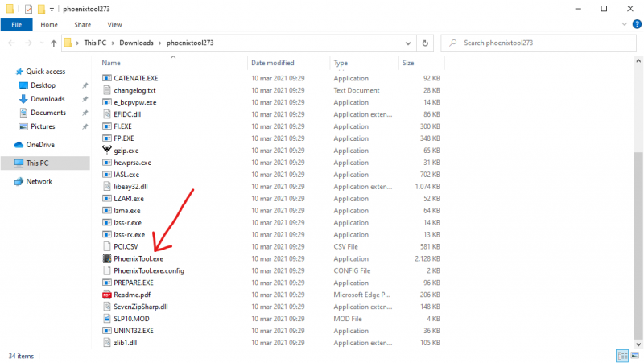The image size is (644, 363).
Task: Go forward with the forward arrow
Action: (x=28, y=43)
